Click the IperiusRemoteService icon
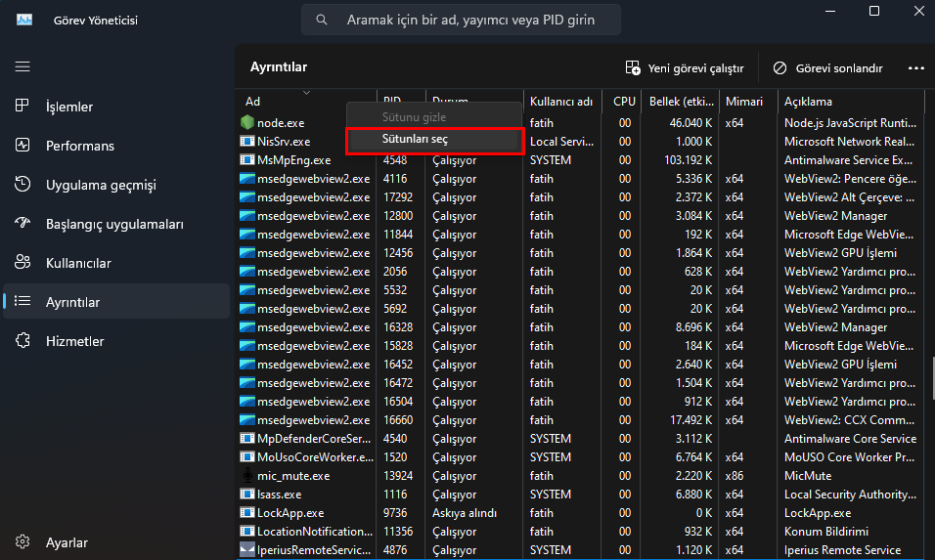This screenshot has height=560, width=935. click(246, 549)
